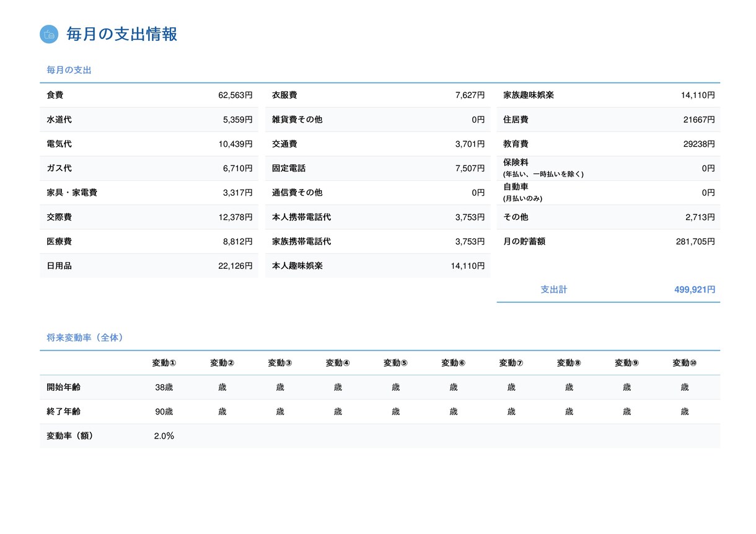Click the 本人趣味娯楽 label
Screen dimensions: 756x534
[x=297, y=266]
